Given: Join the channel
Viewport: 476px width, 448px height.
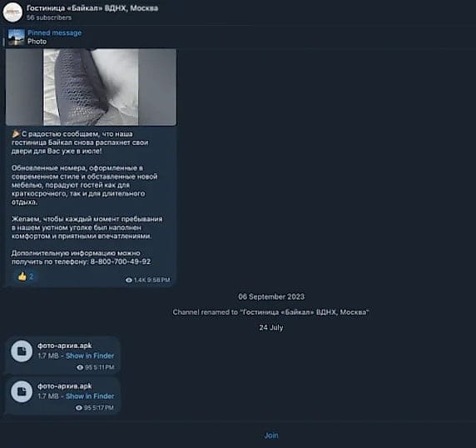Looking at the screenshot, I should 271,436.
